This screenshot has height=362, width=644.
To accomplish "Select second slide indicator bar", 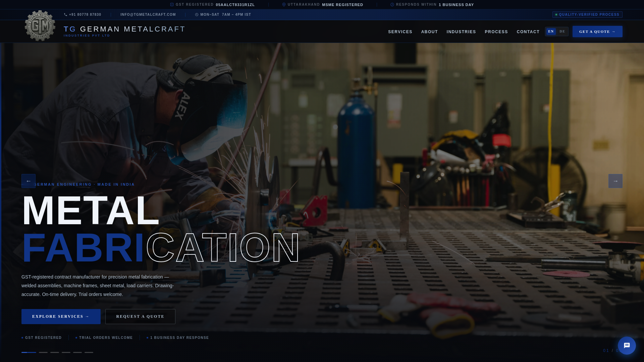I will point(43,352).
